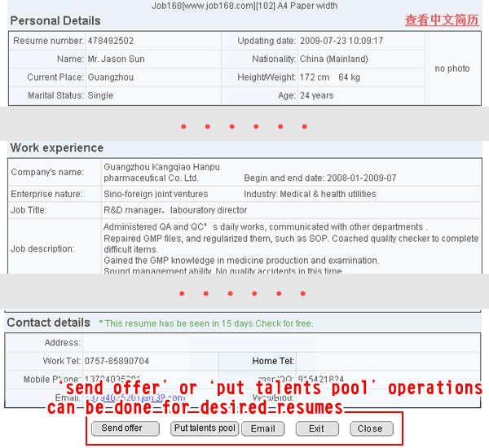This screenshot has height=448, width=489.
Task: Click the updating date 2009-07-23 value
Action: (329, 41)
